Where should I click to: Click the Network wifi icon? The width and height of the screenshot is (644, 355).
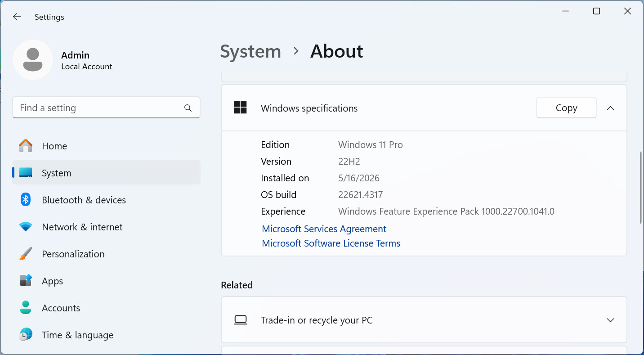[x=26, y=227]
